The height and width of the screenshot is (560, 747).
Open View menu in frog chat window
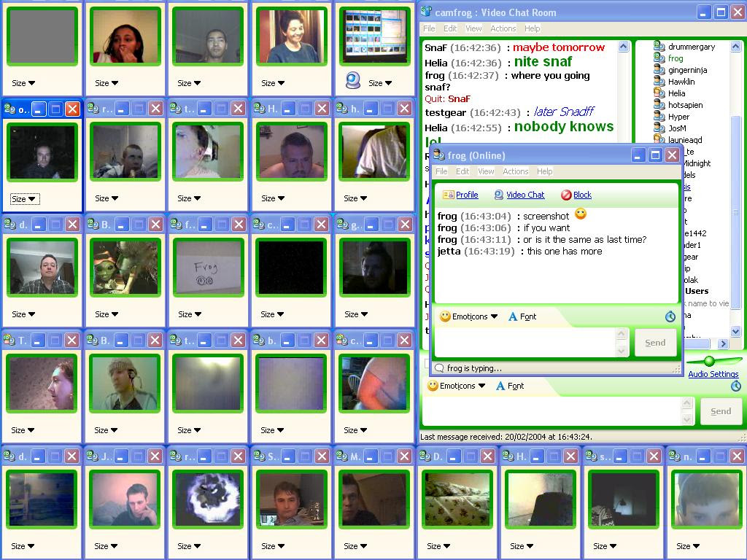click(x=486, y=171)
